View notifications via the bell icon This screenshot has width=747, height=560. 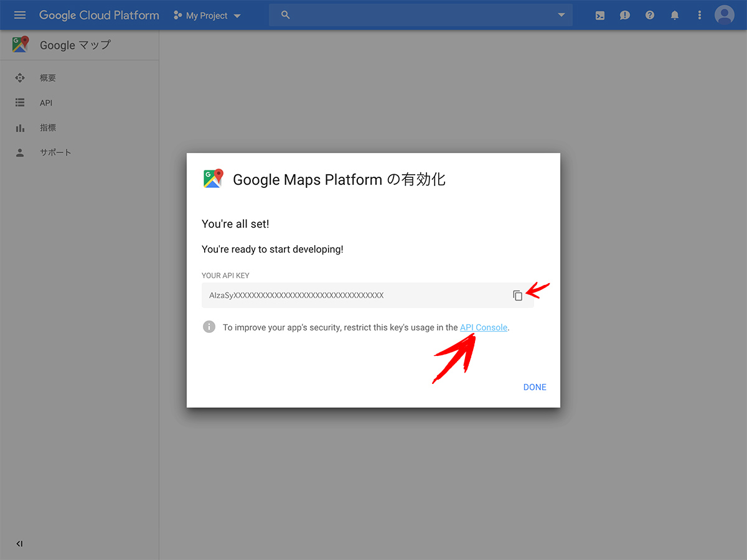(x=674, y=15)
